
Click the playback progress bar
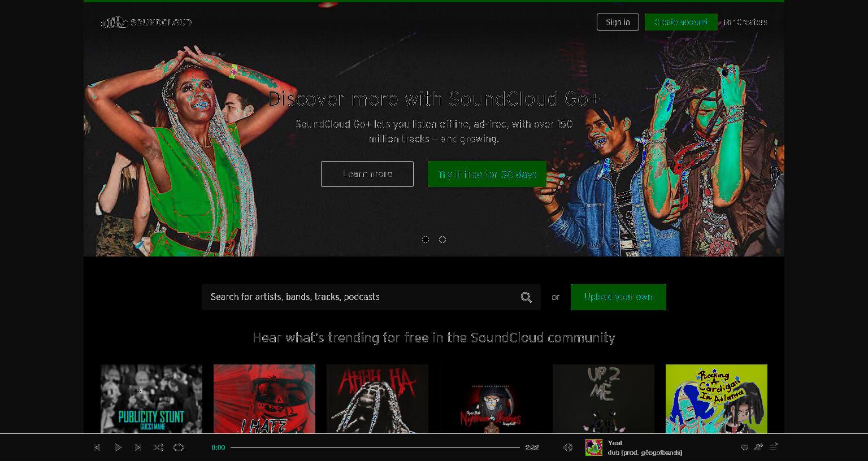(375, 447)
